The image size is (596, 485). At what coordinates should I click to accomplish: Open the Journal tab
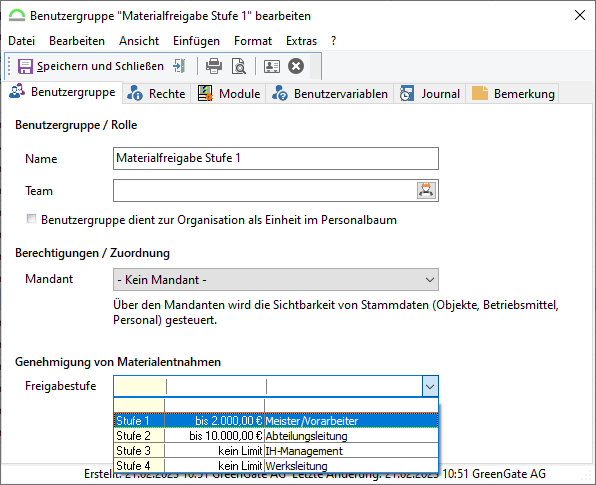point(430,94)
